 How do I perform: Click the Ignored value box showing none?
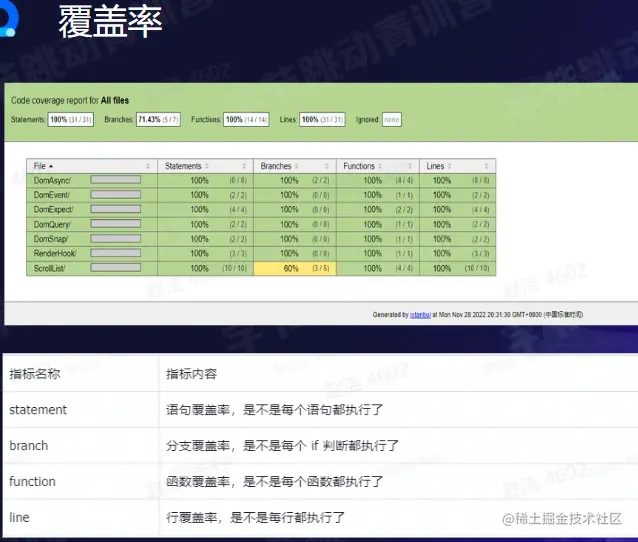click(392, 120)
